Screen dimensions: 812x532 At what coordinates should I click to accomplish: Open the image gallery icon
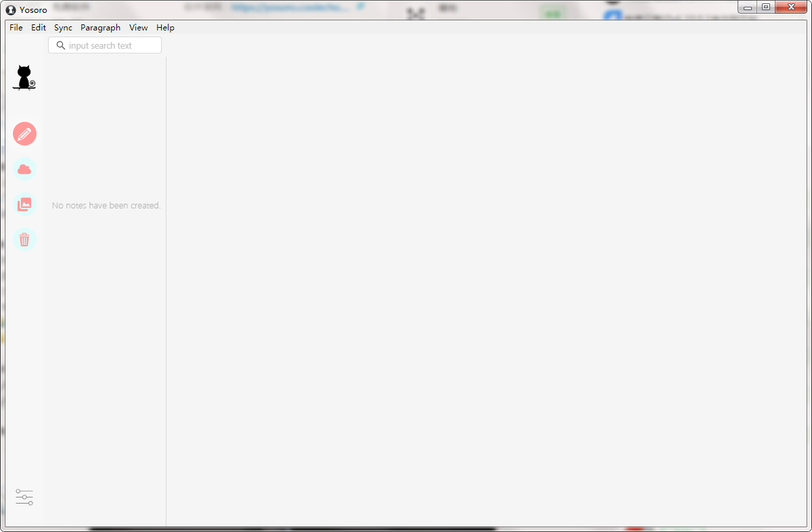coord(24,204)
